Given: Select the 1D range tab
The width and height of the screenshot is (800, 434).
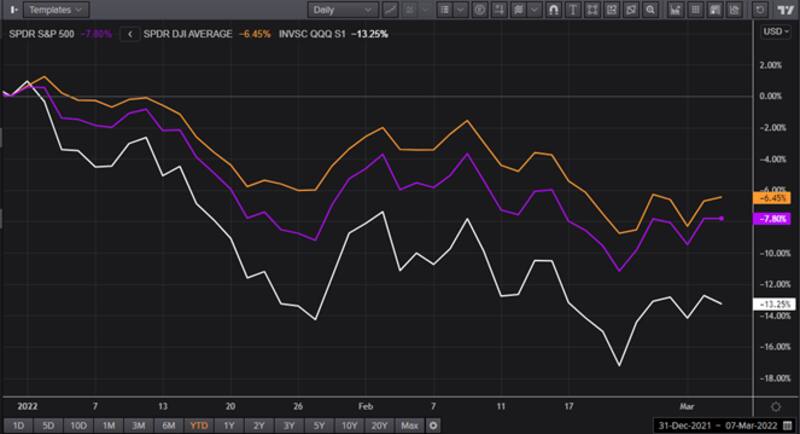Looking at the screenshot, I should (x=16, y=424).
